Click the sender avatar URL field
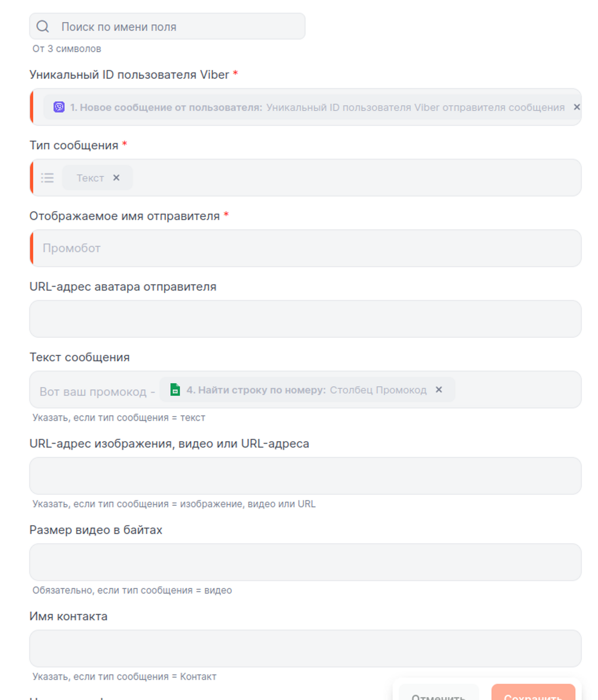 [305, 319]
